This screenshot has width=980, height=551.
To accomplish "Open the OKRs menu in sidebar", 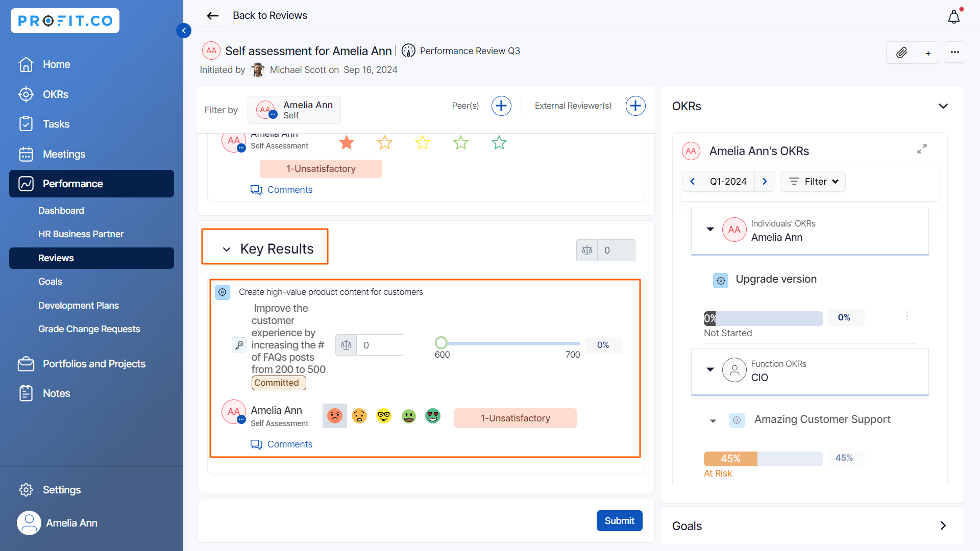I will [55, 94].
